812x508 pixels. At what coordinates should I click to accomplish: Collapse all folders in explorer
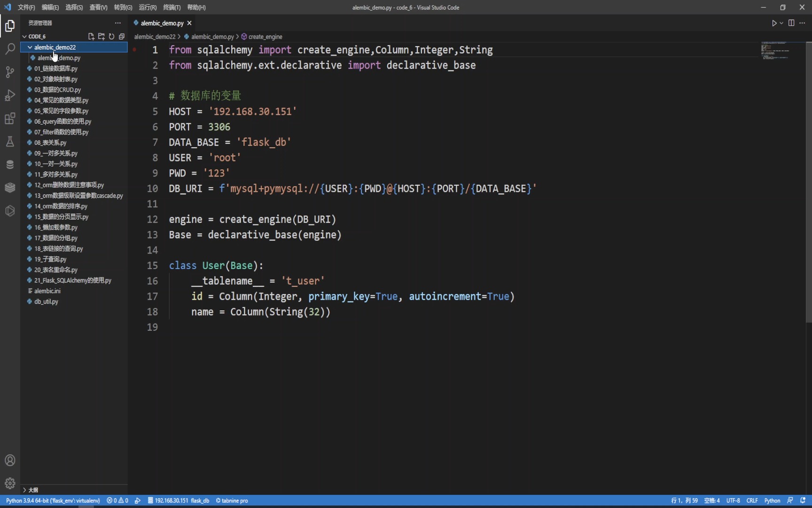click(122, 36)
